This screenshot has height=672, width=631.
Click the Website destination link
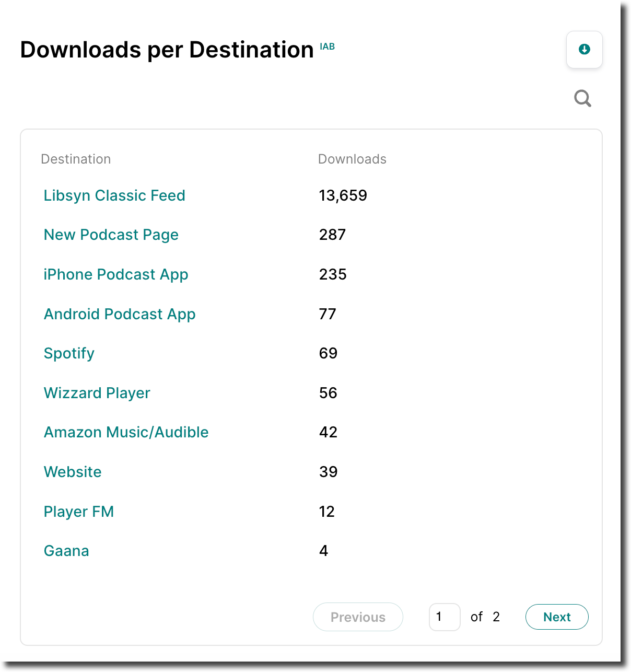(73, 472)
